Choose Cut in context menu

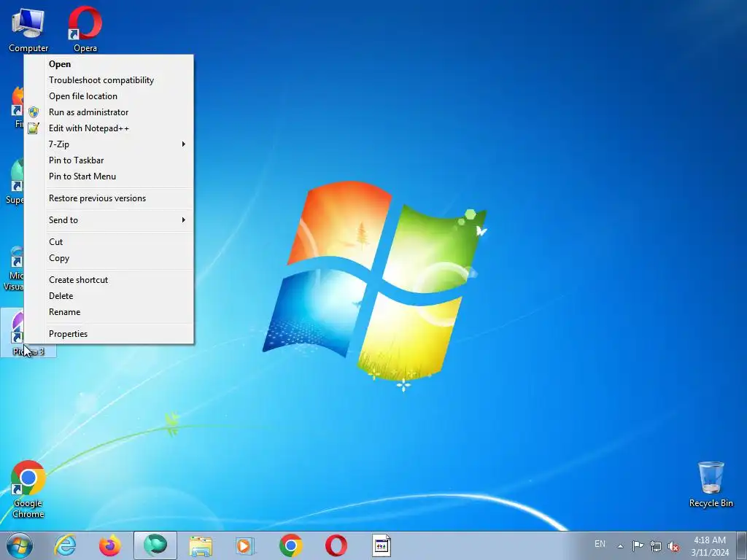pos(109,242)
